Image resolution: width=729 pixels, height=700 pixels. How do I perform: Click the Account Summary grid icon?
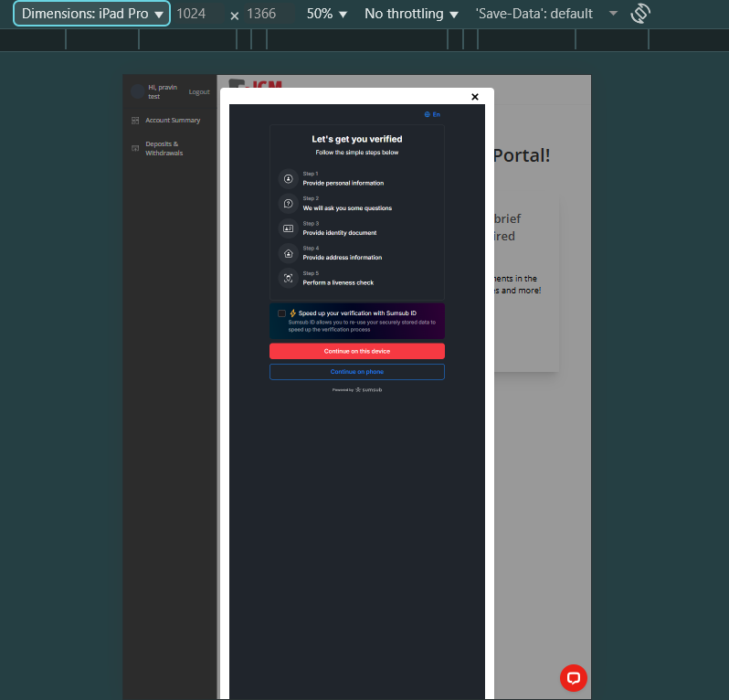click(x=135, y=121)
